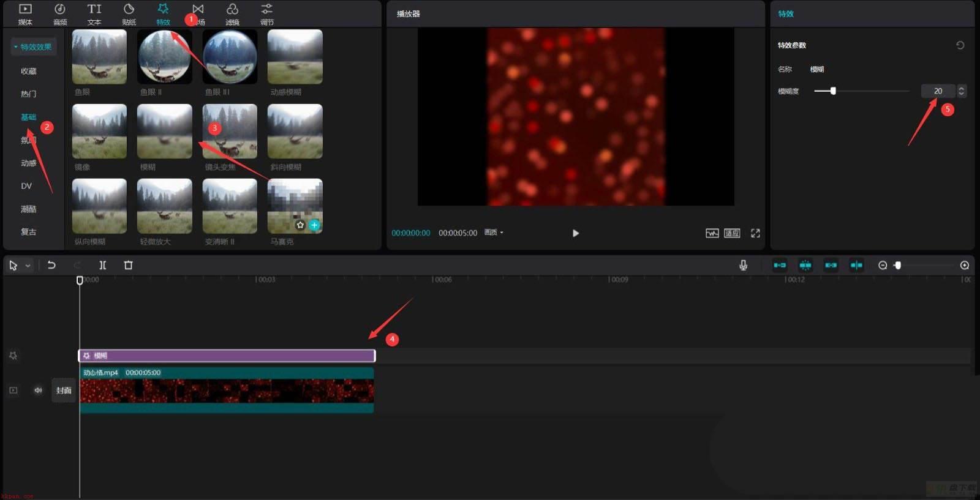
Task: Select the 复古 (Retro) effect category
Action: click(x=28, y=232)
